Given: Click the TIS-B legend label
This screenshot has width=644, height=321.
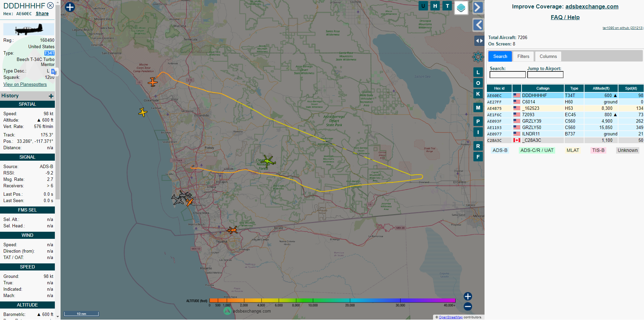Looking at the screenshot, I should [598, 151].
